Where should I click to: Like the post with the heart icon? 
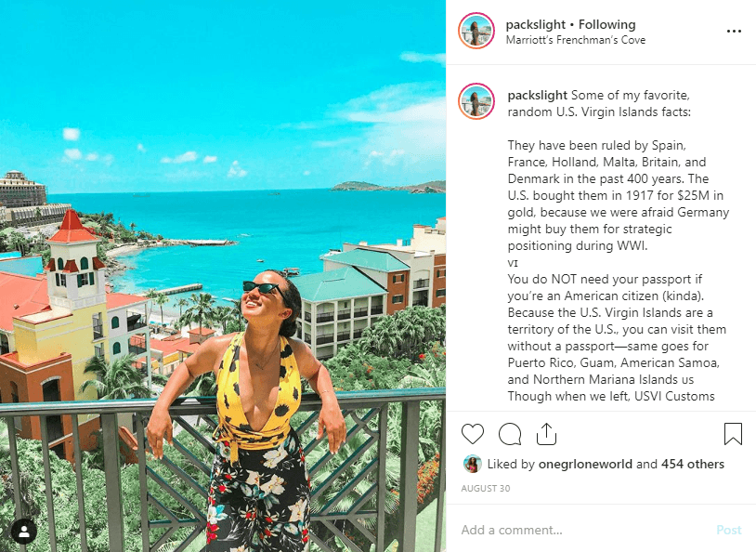click(x=472, y=433)
